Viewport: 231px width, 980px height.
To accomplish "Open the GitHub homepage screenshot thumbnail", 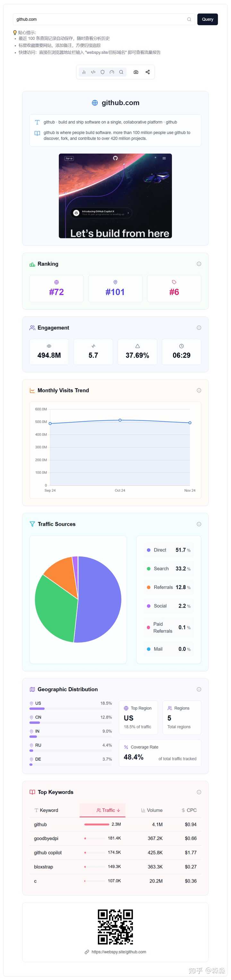I will point(115,196).
